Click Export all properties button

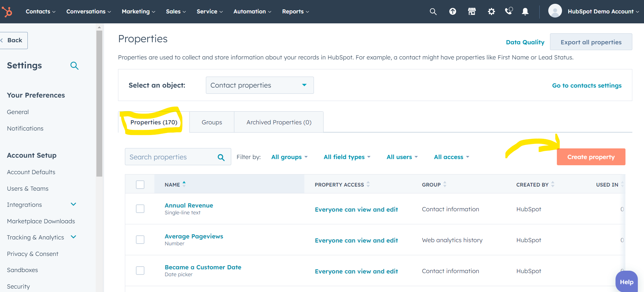pyautogui.click(x=591, y=42)
